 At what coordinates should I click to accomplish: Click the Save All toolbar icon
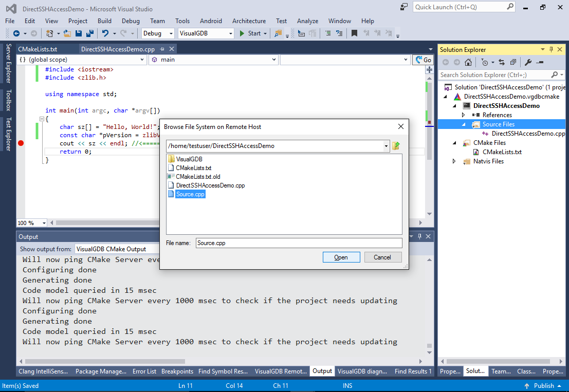click(x=90, y=33)
